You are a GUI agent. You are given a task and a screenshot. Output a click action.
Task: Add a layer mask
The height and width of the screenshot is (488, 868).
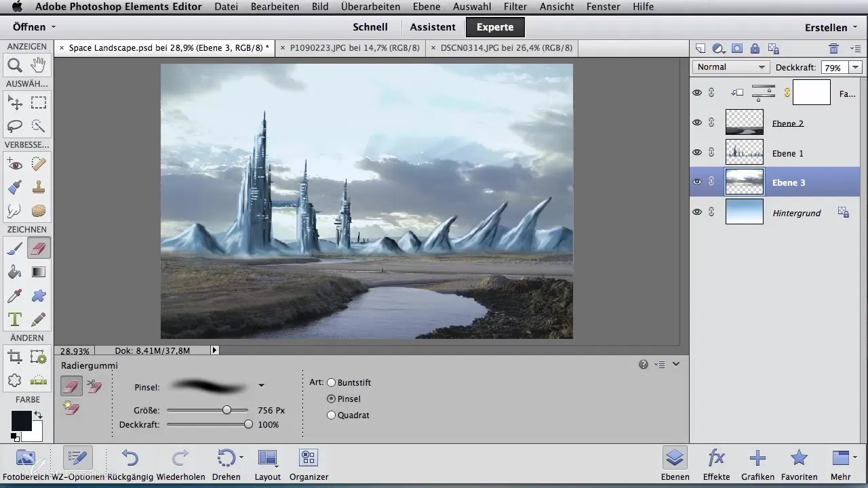click(737, 48)
